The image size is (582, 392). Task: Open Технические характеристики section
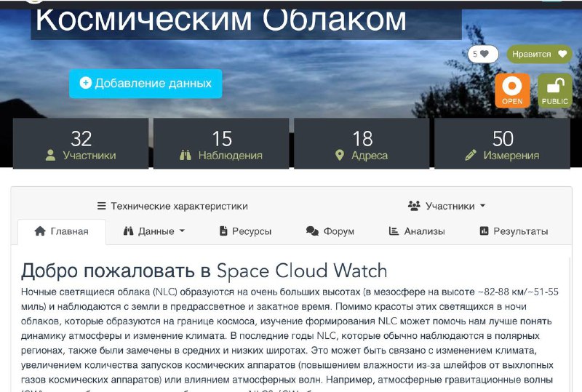tap(172, 206)
